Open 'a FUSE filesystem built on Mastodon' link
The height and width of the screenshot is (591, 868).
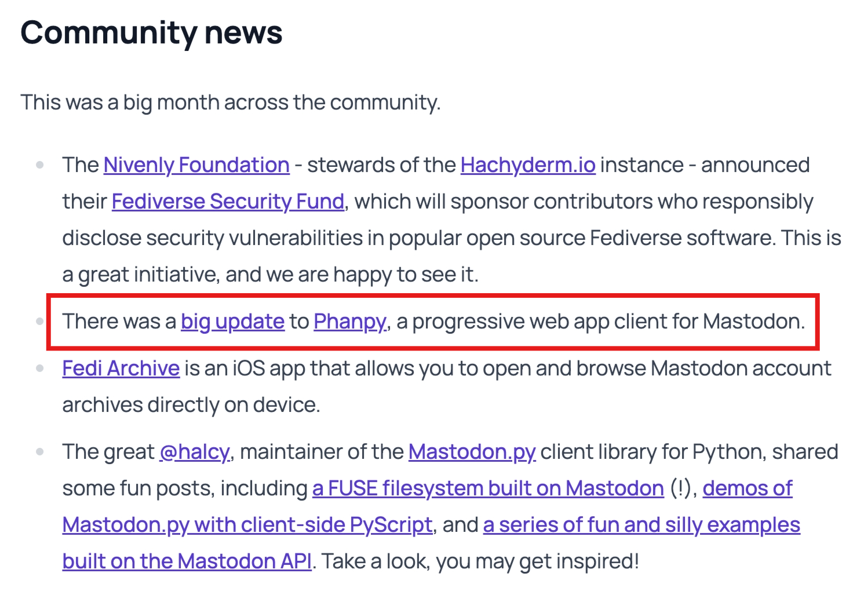tap(488, 488)
